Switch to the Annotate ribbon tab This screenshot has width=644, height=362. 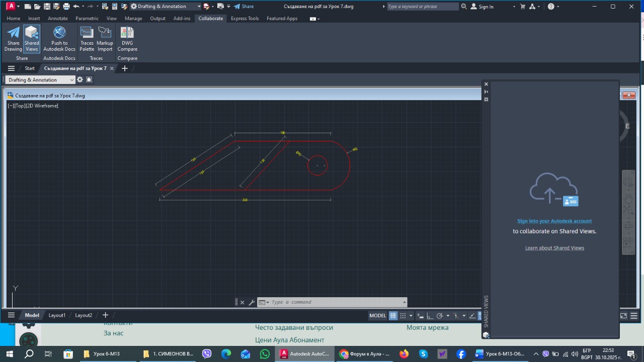pyautogui.click(x=57, y=19)
